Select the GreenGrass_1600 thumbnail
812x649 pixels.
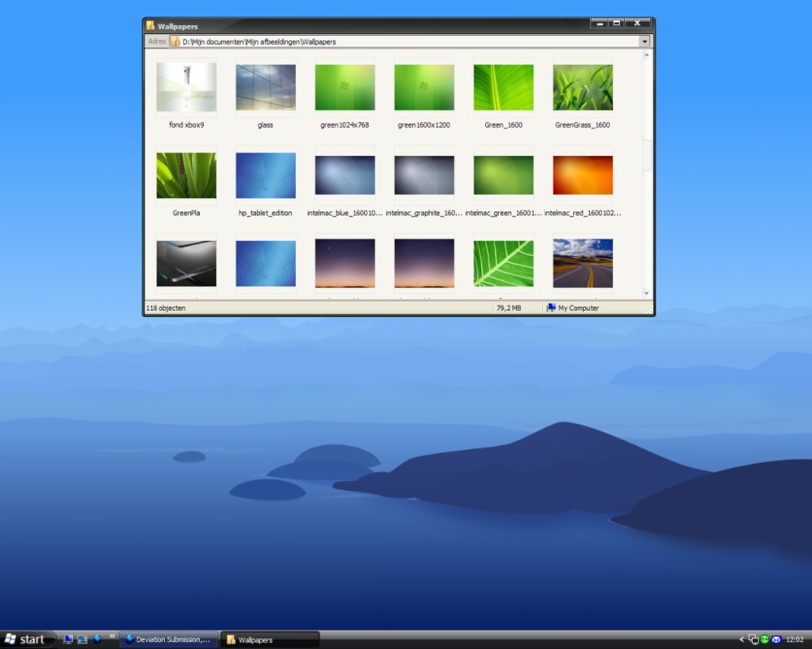pos(583,88)
